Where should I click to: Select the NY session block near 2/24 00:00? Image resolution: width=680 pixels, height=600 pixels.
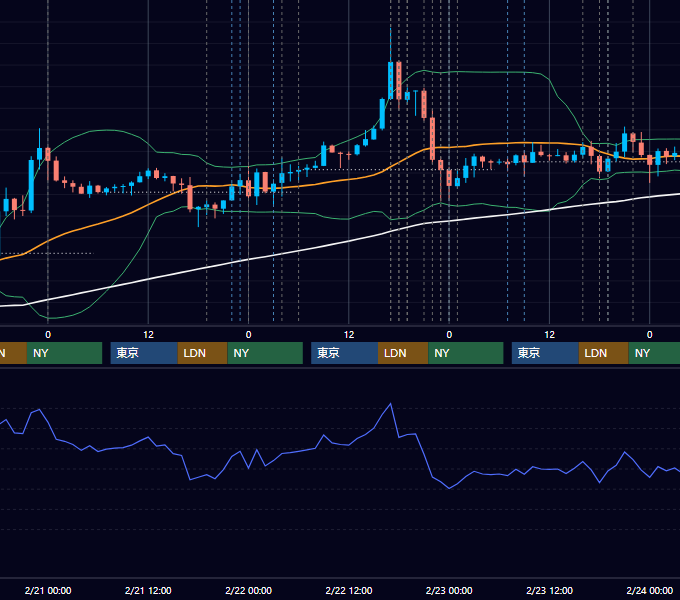tap(654, 353)
